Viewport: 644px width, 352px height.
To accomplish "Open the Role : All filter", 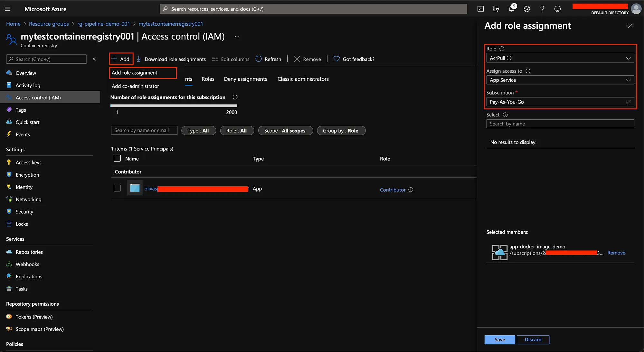I will pos(237,131).
